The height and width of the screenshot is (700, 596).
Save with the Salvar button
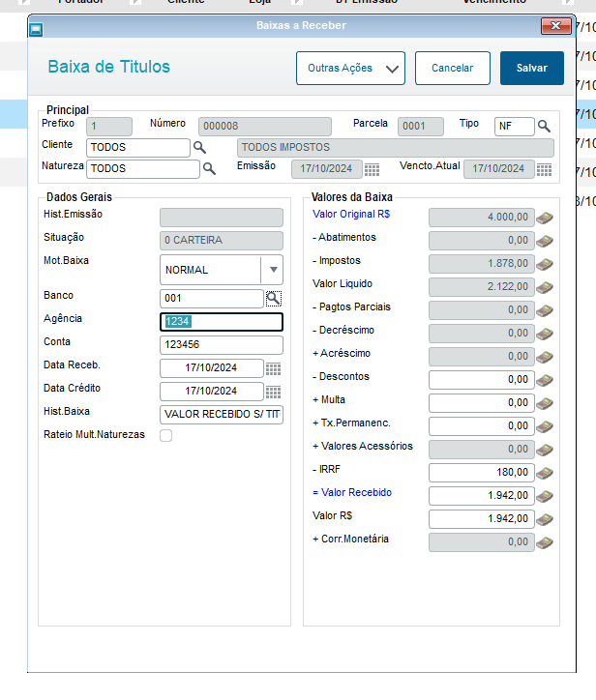[532, 68]
